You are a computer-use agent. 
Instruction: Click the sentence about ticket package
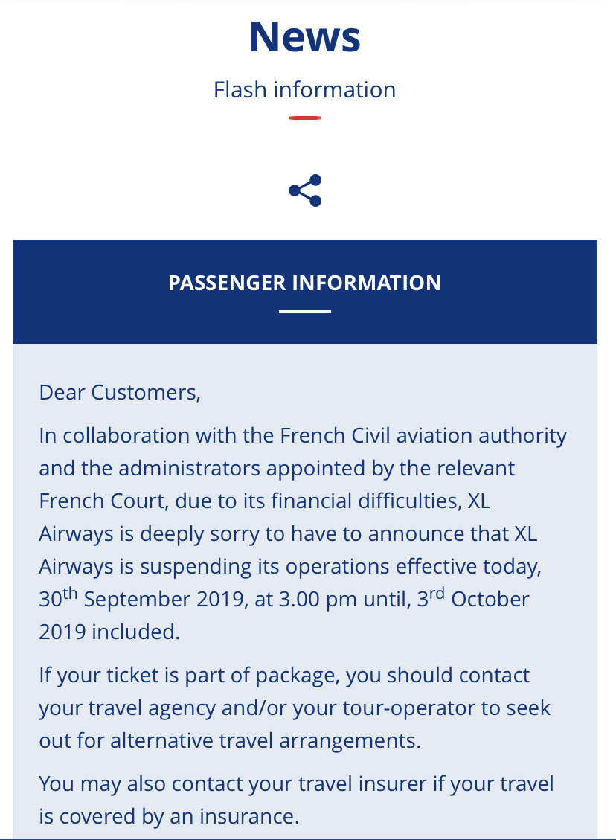point(284,676)
